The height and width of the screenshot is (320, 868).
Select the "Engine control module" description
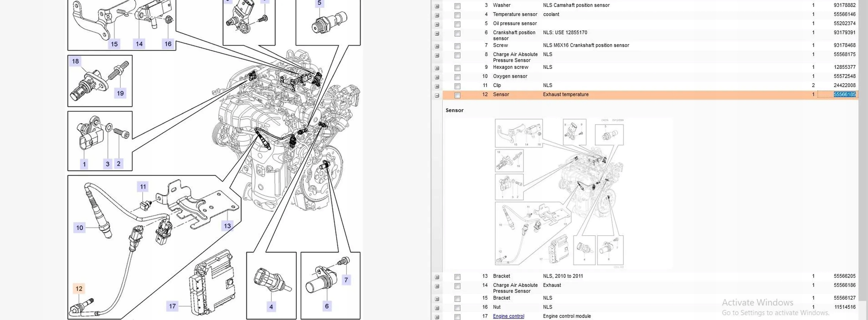567,316
